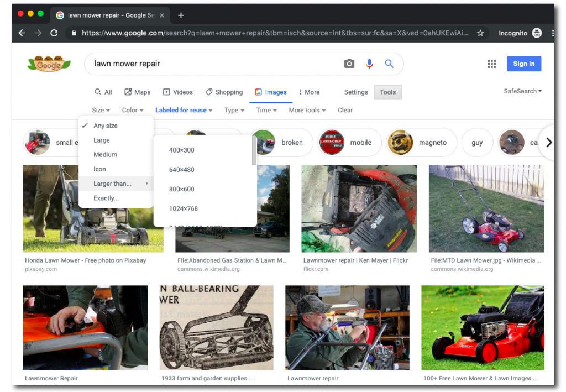
Task: Click File:Abandoned Gas Station & Lawn M... title
Action: [232, 260]
